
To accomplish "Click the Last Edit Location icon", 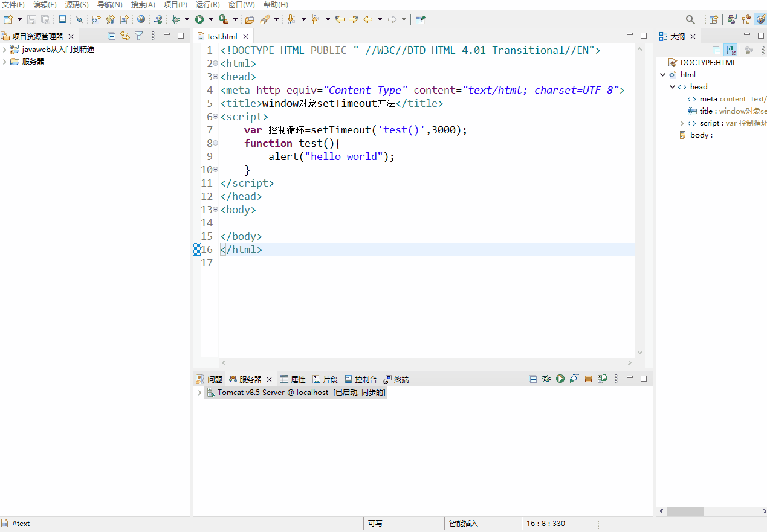I will point(340,19).
